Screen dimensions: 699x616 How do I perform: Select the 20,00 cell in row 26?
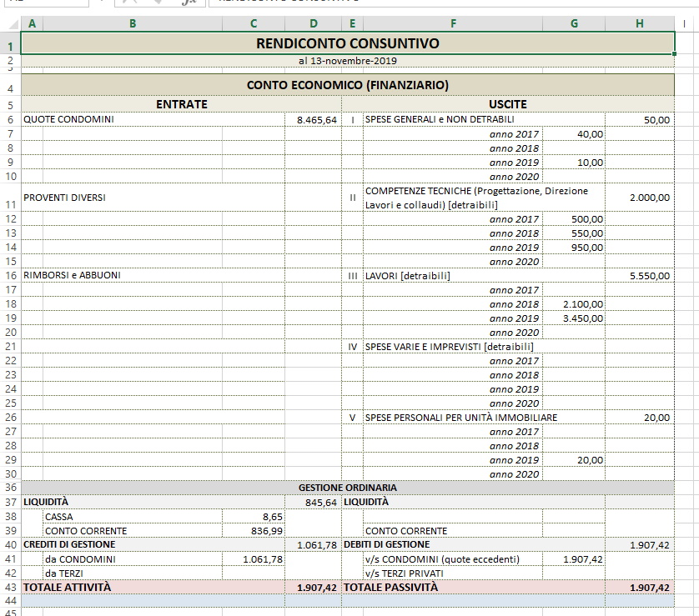coord(640,418)
